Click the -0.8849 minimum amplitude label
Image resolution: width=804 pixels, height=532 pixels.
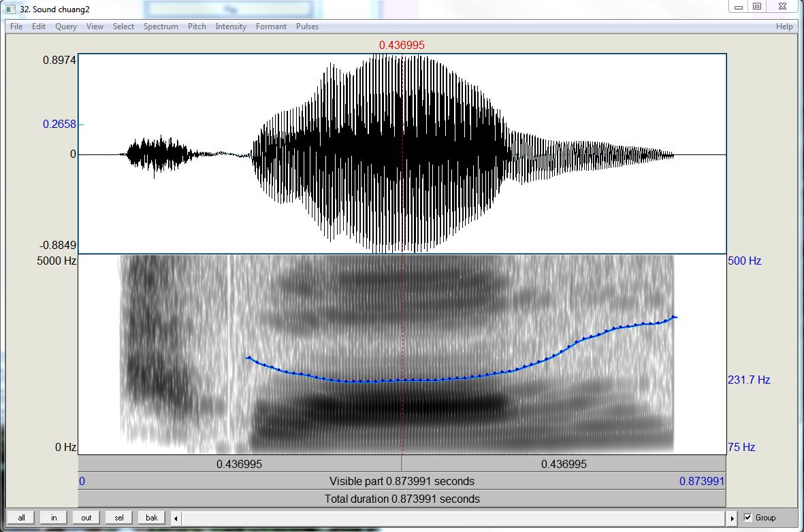58,245
